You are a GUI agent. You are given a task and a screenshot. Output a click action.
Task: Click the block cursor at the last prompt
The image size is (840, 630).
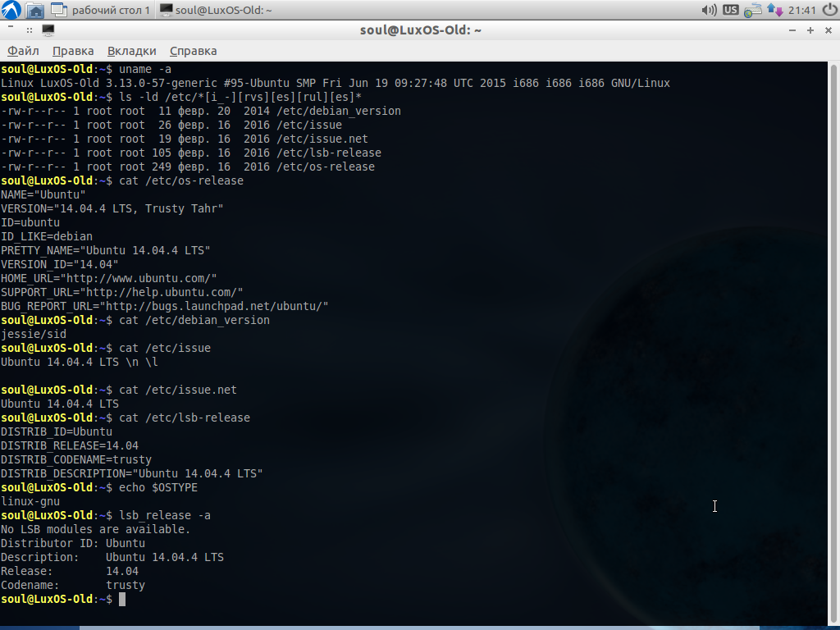click(x=122, y=599)
